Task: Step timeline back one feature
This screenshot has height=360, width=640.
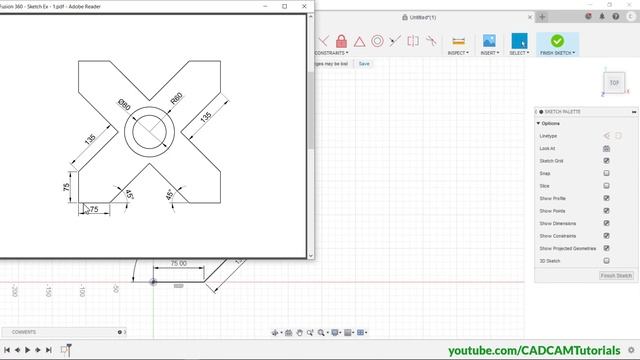Action: point(18,350)
